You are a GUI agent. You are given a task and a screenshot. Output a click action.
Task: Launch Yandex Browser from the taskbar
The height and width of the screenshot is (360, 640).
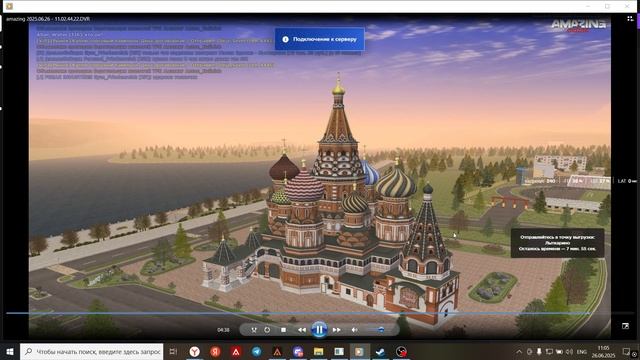(195, 351)
